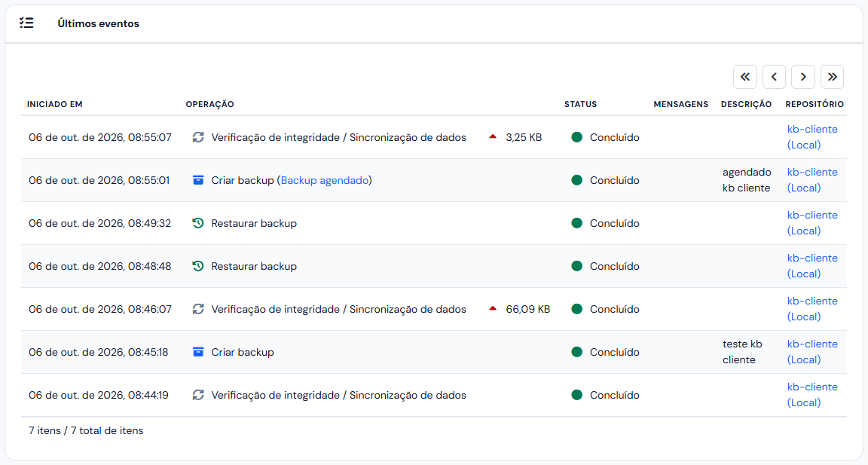The image size is (868, 465).
Task: Click description agendado kb cliente
Action: (747, 180)
